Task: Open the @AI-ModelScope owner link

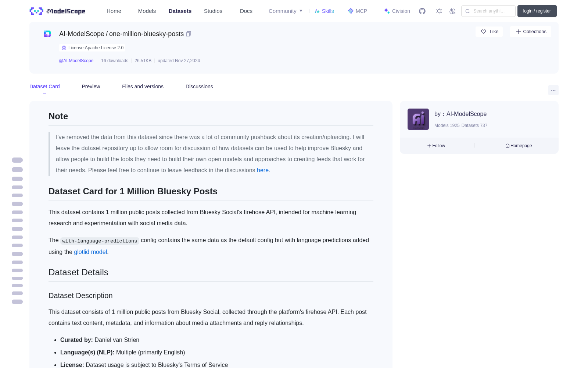Action: point(76,61)
